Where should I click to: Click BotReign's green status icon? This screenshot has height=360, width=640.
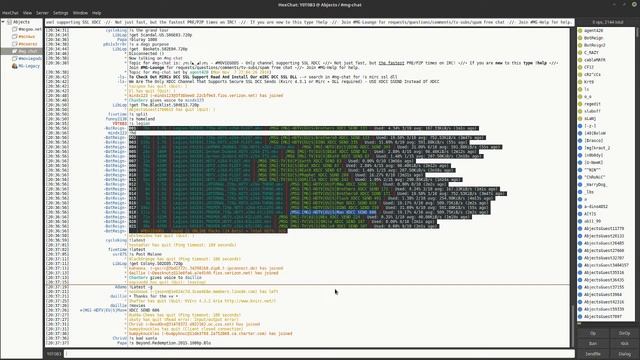click(580, 38)
